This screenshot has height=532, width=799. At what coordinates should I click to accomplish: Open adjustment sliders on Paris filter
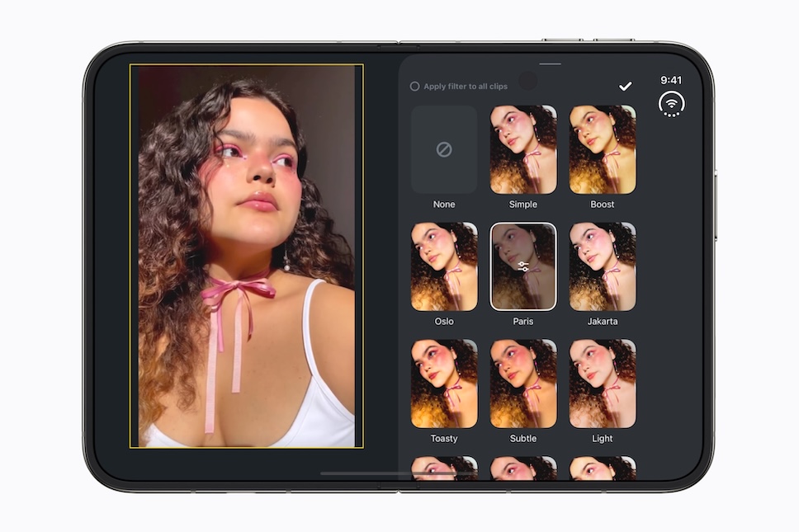coord(522,266)
